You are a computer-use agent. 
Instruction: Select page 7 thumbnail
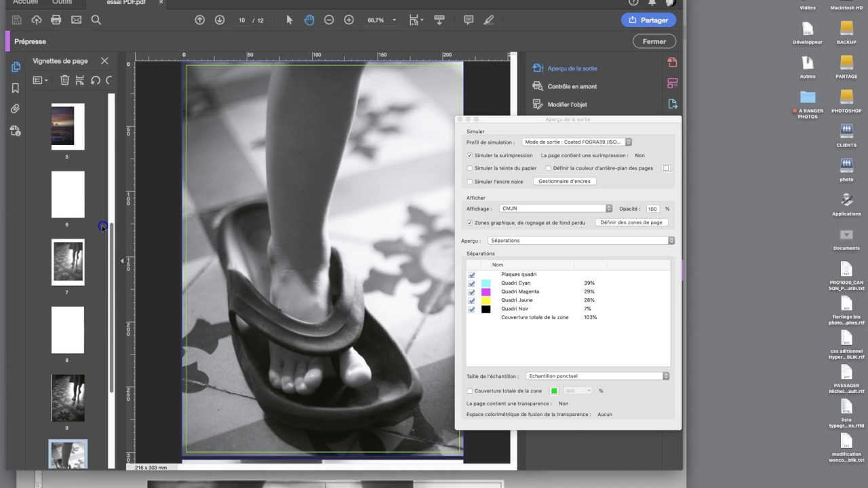click(x=68, y=262)
